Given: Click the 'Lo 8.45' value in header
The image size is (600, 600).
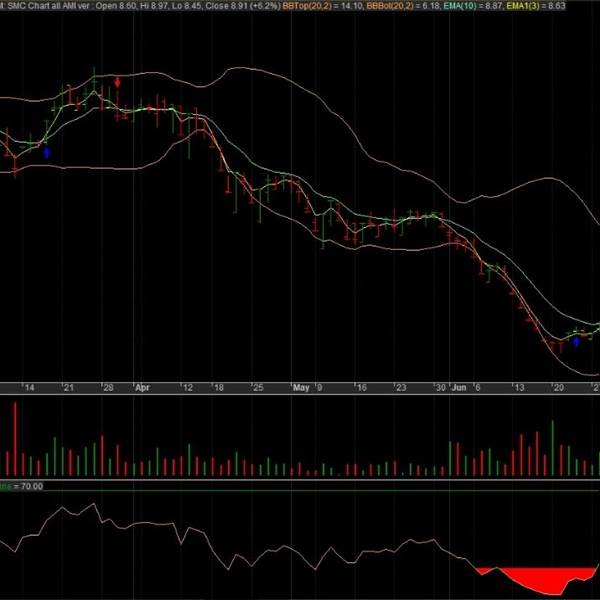Looking at the screenshot, I should click(186, 6).
